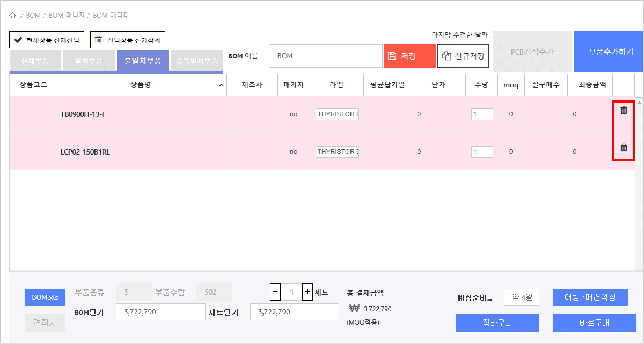Click the BOM 이름 input field
This screenshot has height=344, width=644.
pyautogui.click(x=326, y=56)
